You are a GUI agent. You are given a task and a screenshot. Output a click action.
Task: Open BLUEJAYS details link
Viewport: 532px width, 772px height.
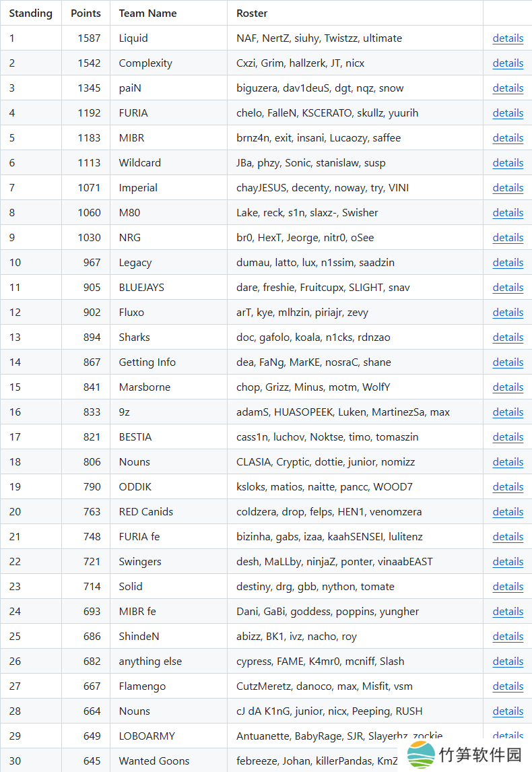pos(508,288)
